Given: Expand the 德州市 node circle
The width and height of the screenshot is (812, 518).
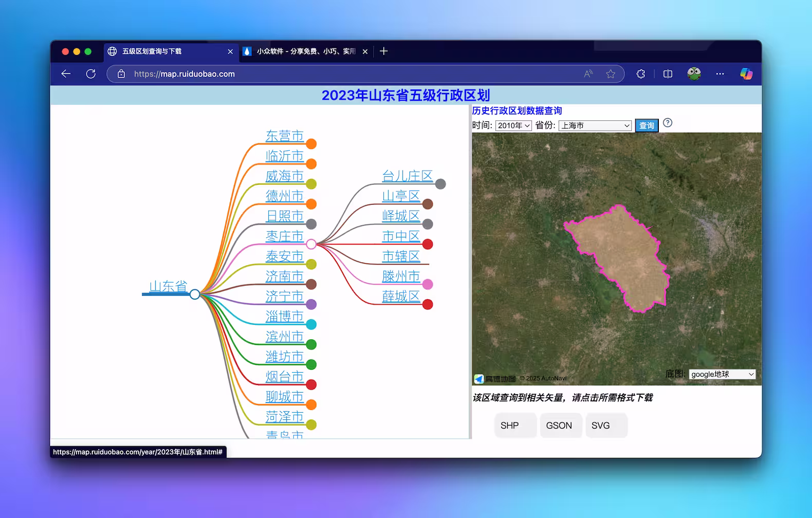Looking at the screenshot, I should coord(311,204).
